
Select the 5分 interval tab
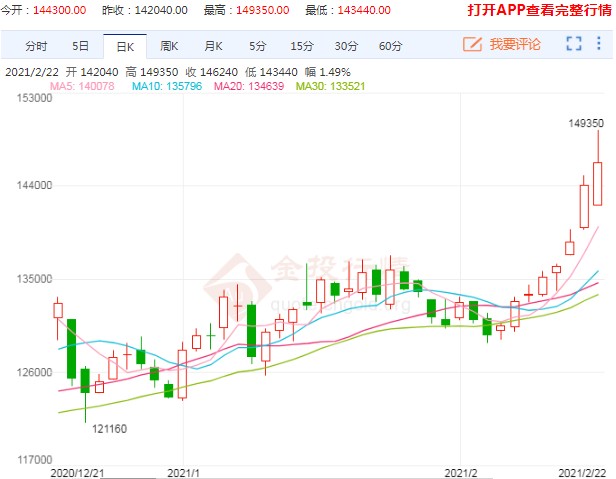258,46
